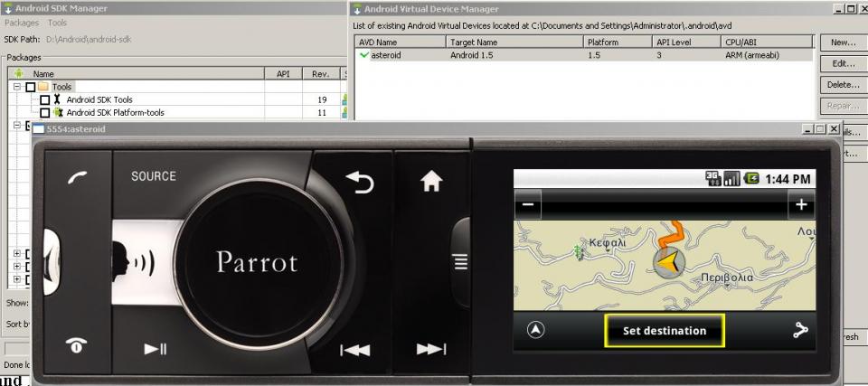Image resolution: width=868 pixels, height=386 pixels.
Task: Click the compass icon on map toolbar
Action: 536,331
